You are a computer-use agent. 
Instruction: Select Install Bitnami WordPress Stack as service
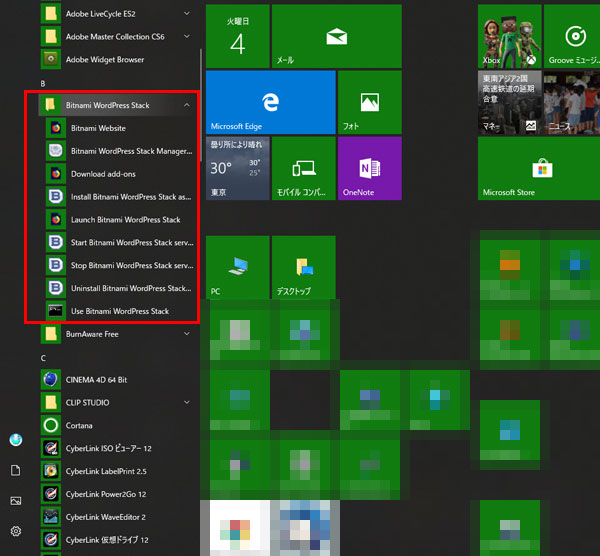(x=119, y=197)
